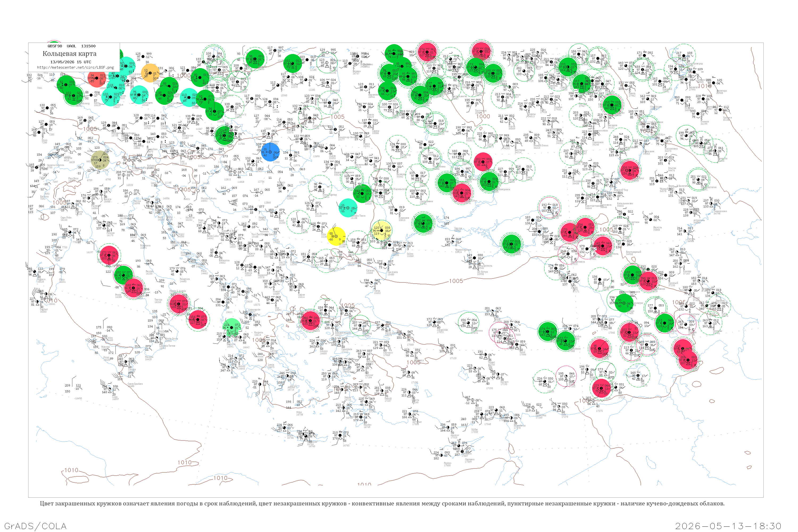Viewport: 798px width, 532px height.
Task: Pick the "Paphos" station name
Action: point(447,463)
